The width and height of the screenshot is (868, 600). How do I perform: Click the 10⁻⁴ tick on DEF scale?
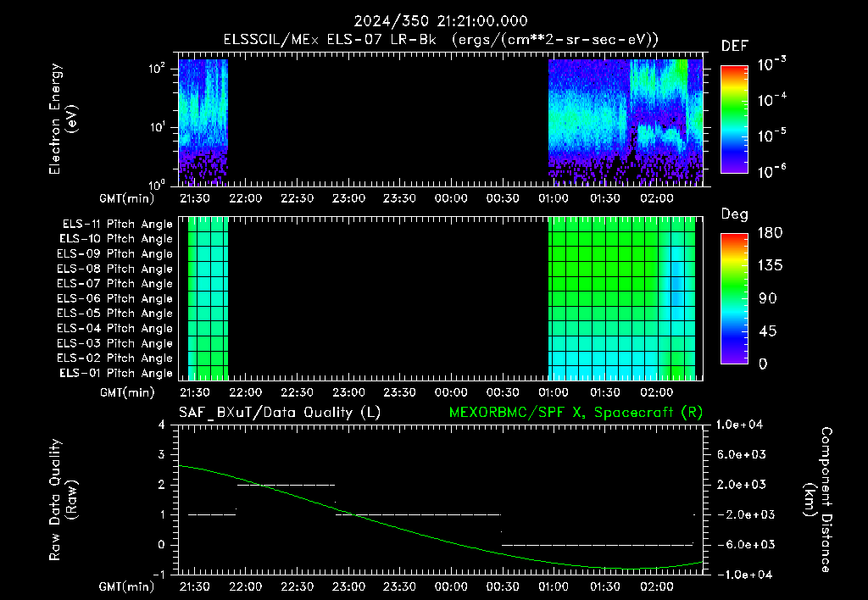coord(771,100)
